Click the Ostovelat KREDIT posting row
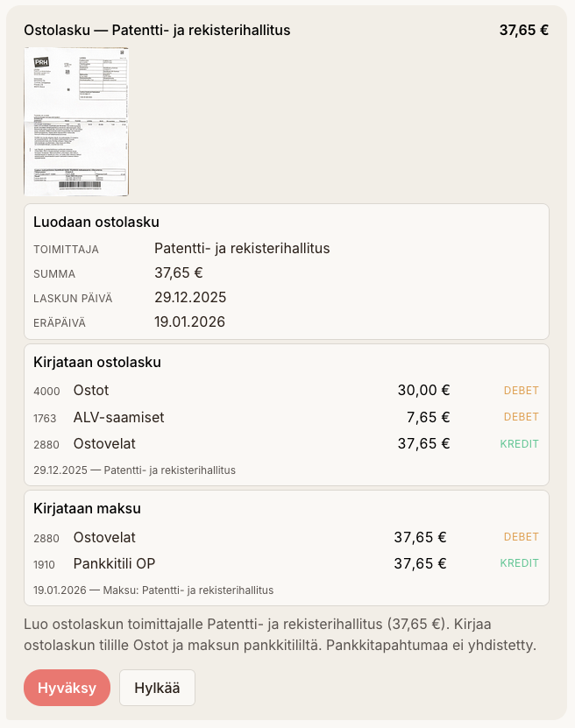Screen dimensions: 575x728 click(x=286, y=444)
